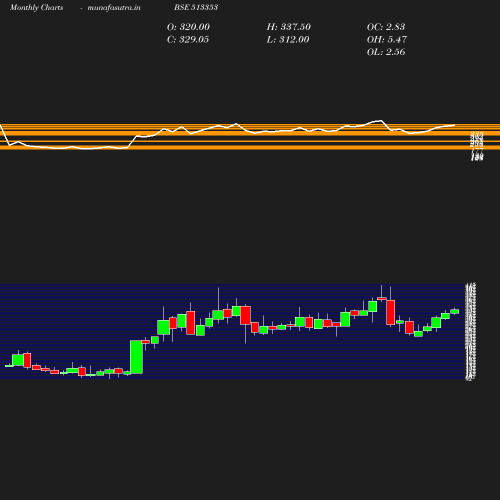Click the OH: 5.47 reading
Image resolution: width=500 pixels, height=500 pixels.
[x=387, y=40]
